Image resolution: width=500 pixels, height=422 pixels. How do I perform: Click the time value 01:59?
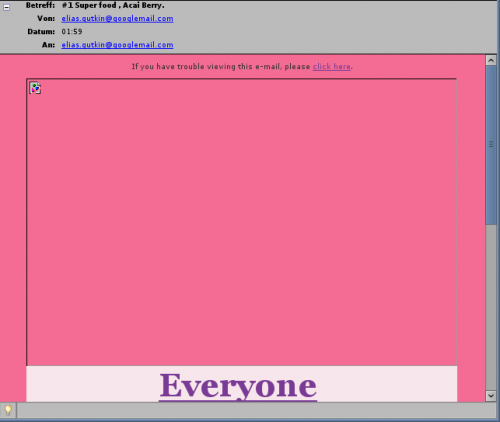[x=72, y=32]
